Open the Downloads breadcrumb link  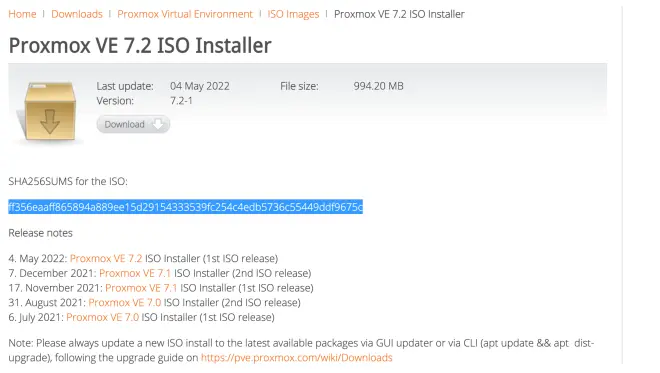[x=77, y=14]
